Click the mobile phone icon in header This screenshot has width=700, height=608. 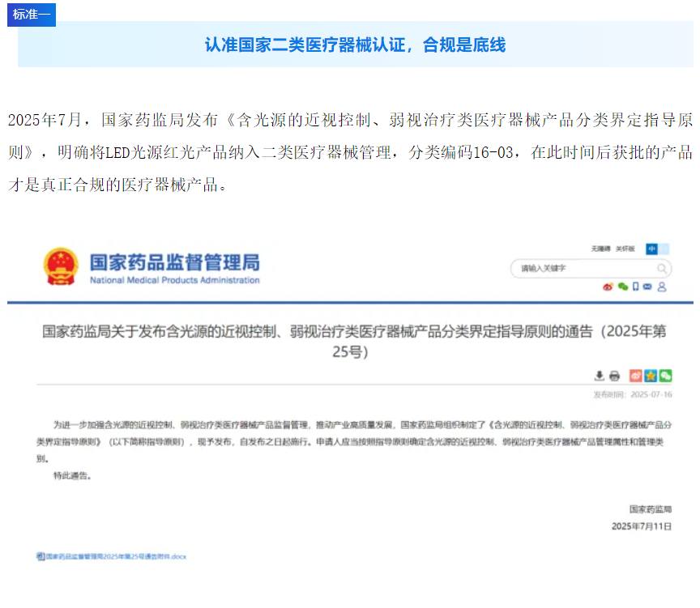635,287
